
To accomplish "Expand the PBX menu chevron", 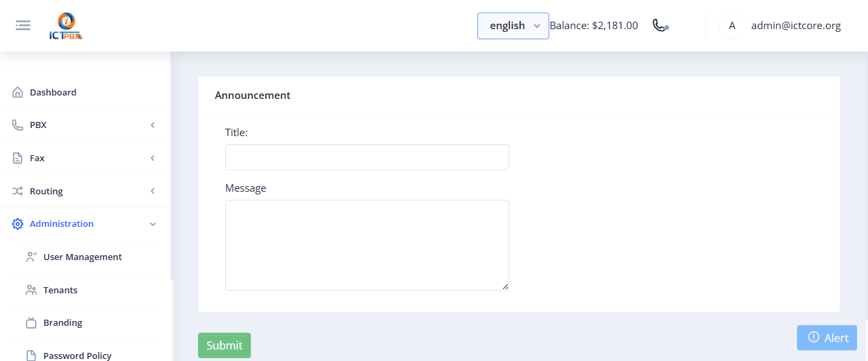I will coord(153,125).
